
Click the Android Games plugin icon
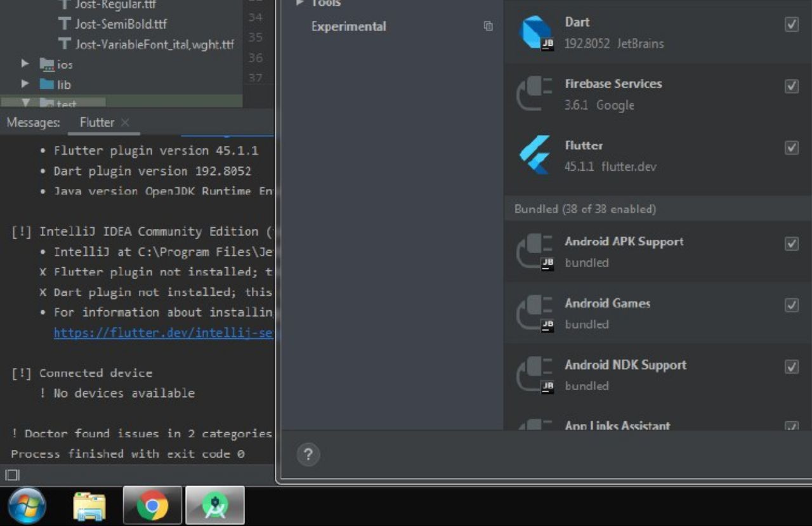[x=536, y=313]
